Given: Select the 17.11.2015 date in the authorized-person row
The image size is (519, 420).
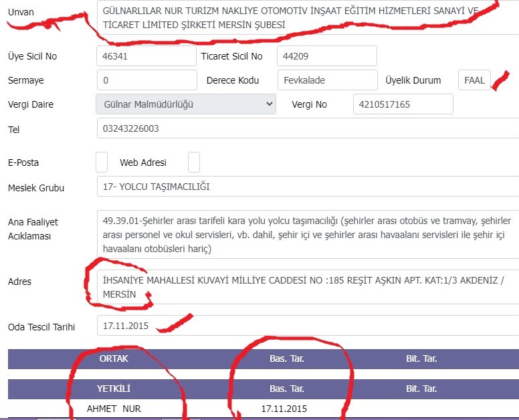Looking at the screenshot, I should (x=284, y=409).
